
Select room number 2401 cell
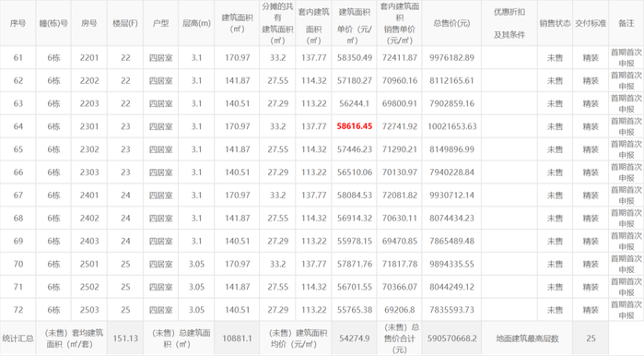coord(89,196)
